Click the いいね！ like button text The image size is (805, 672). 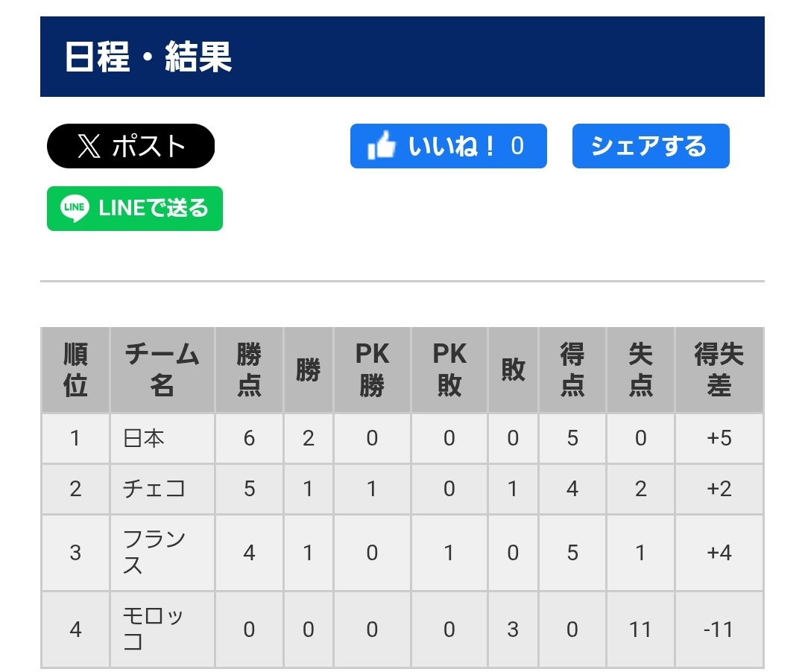coord(452,146)
